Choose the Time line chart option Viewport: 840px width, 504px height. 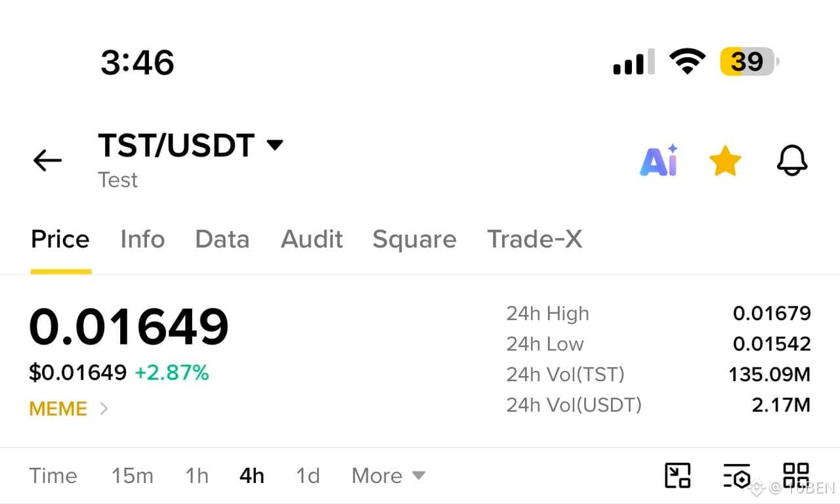(53, 475)
